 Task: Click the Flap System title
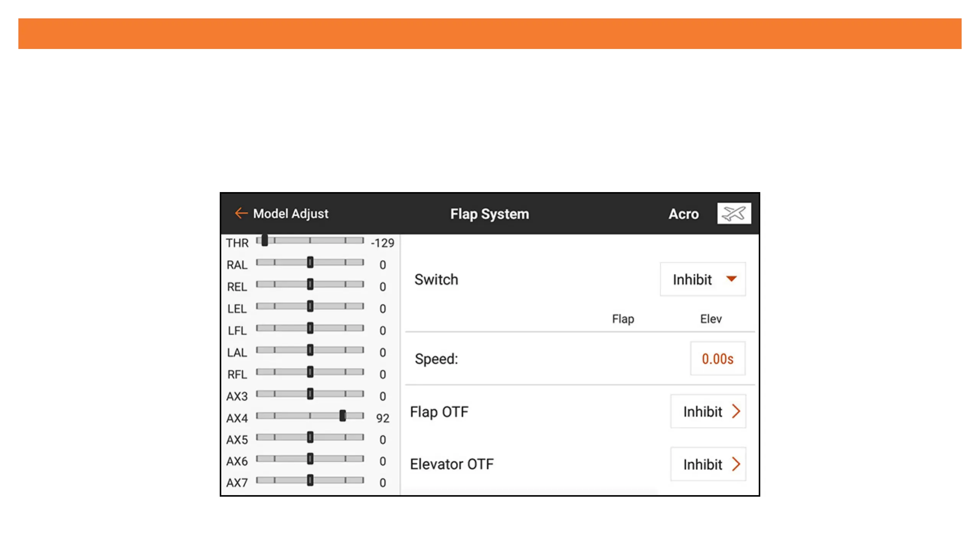click(490, 214)
